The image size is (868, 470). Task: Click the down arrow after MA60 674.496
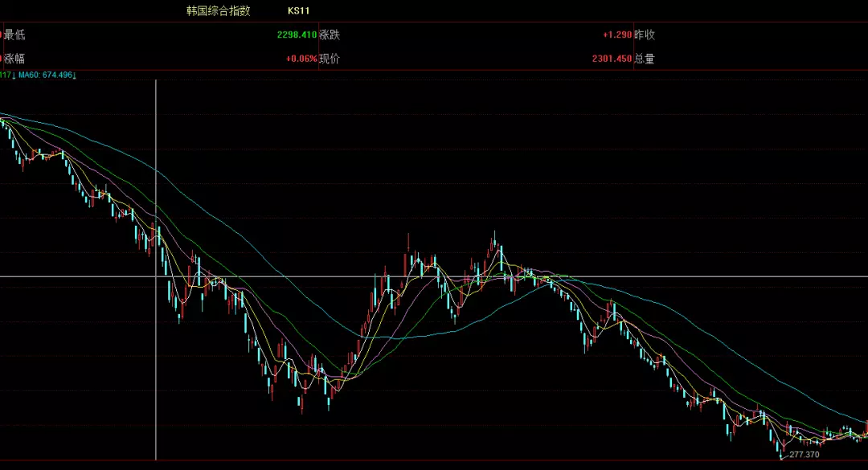74,76
